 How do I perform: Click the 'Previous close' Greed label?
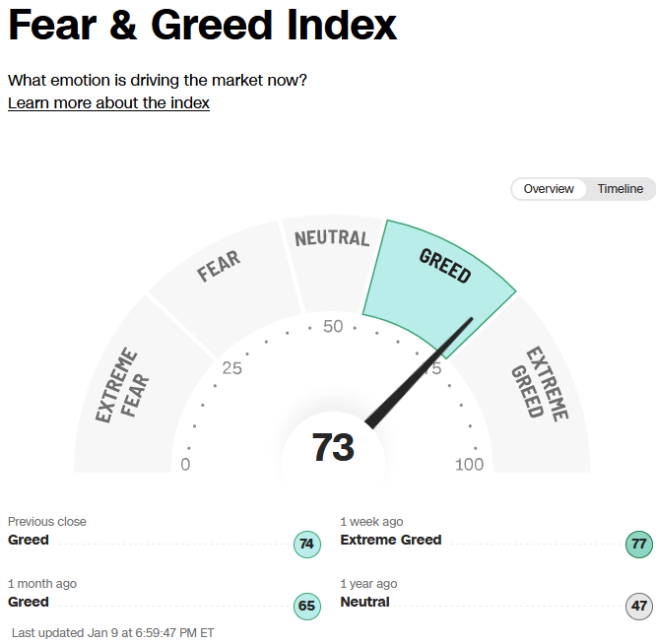click(29, 540)
